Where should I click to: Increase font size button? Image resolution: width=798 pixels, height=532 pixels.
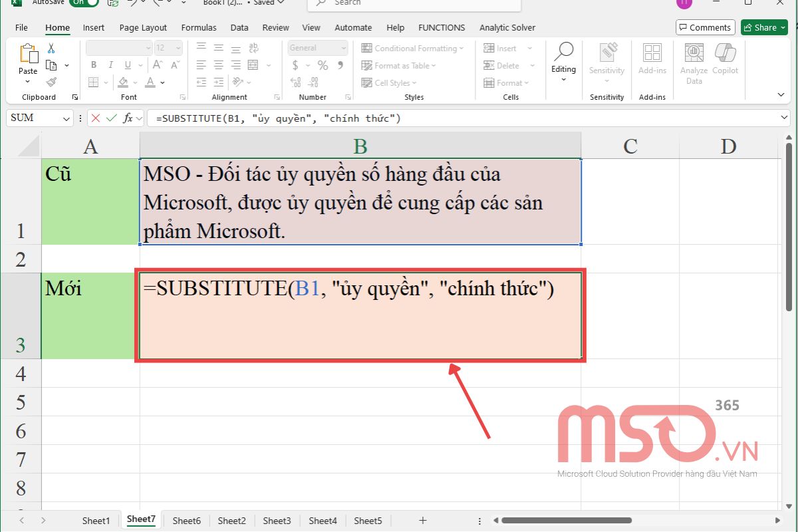click(158, 65)
